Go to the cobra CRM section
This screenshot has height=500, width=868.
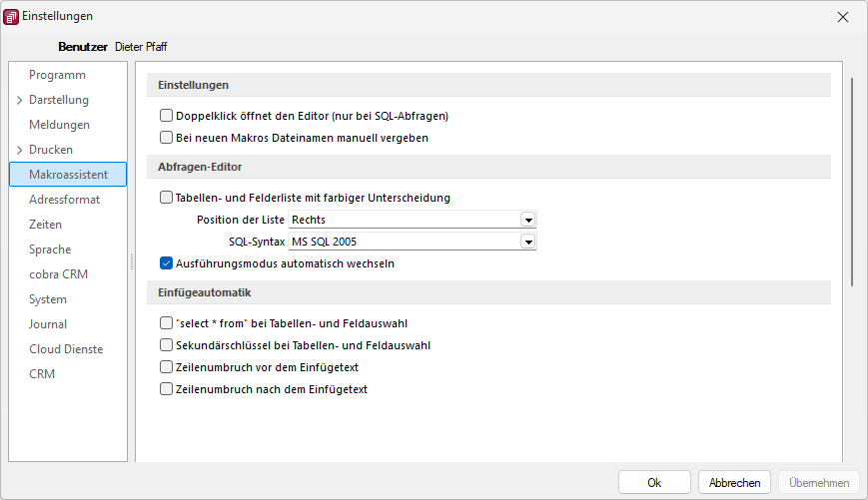click(x=58, y=274)
